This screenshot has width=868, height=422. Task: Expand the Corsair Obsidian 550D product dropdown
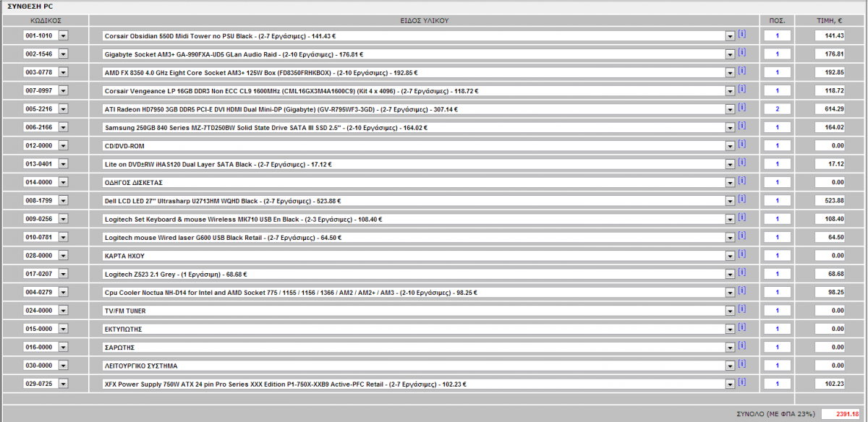click(730, 35)
